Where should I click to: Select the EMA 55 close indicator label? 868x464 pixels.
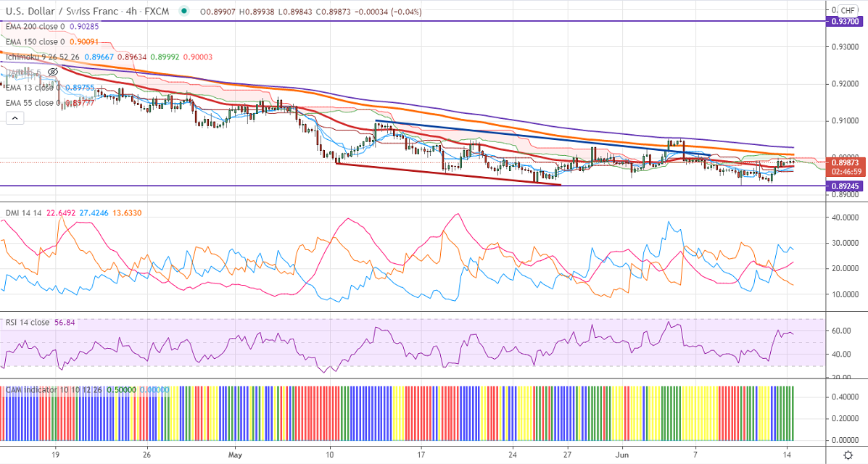(x=32, y=103)
